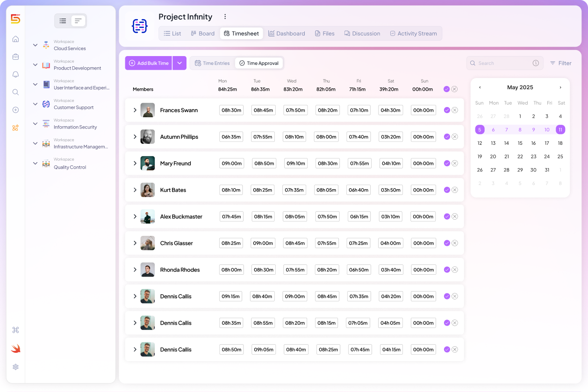Click the sidebar magnifier search icon
Screen dimensions: 588x392
click(15, 93)
